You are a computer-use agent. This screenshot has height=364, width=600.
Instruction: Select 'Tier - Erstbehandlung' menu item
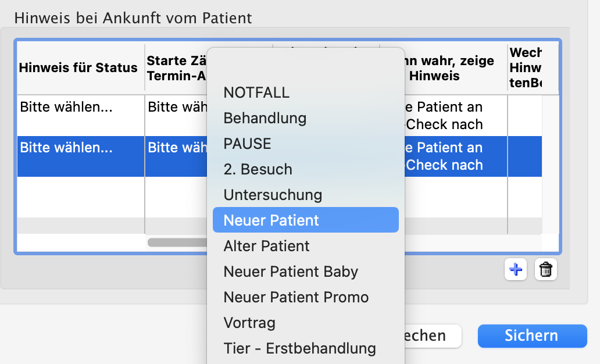(x=299, y=348)
